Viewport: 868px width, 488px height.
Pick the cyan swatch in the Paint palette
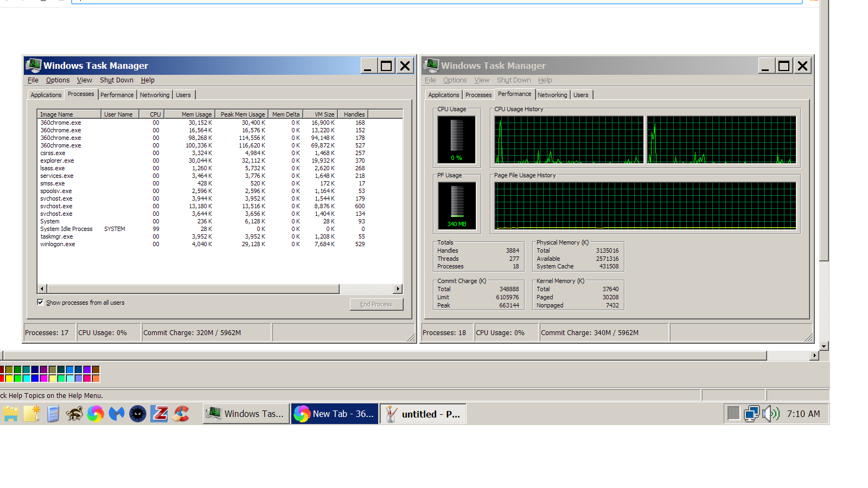(x=26, y=378)
